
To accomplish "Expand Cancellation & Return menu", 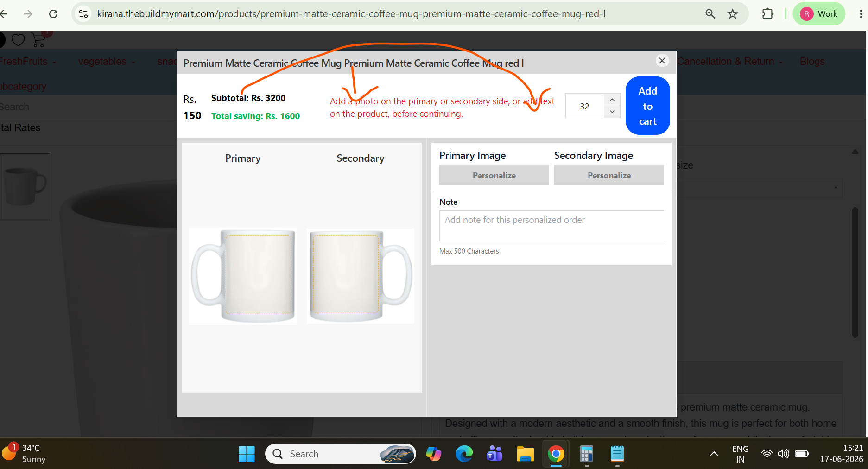I will pyautogui.click(x=730, y=62).
